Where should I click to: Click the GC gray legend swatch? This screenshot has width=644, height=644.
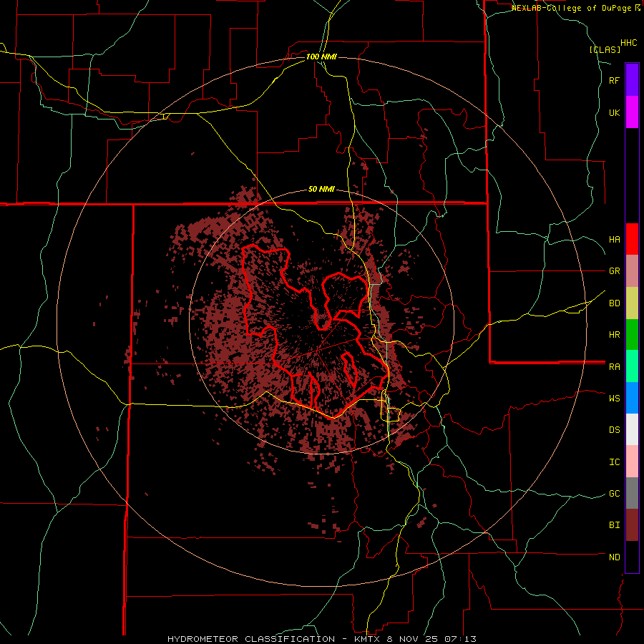632,493
